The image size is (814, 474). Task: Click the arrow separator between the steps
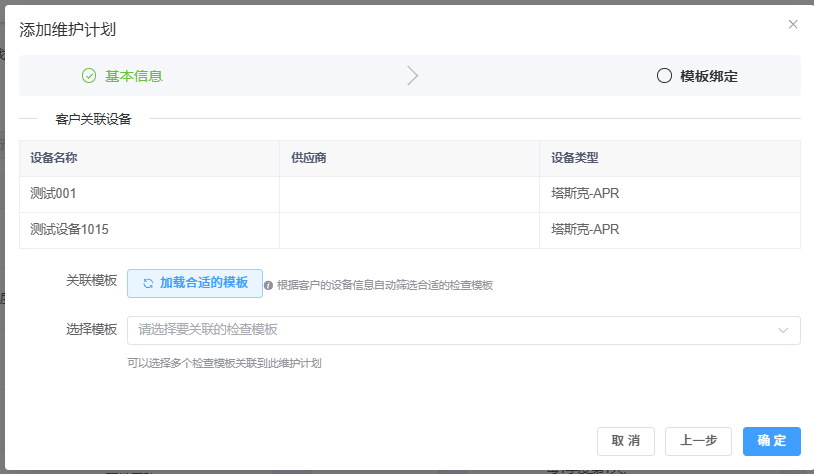(412, 76)
